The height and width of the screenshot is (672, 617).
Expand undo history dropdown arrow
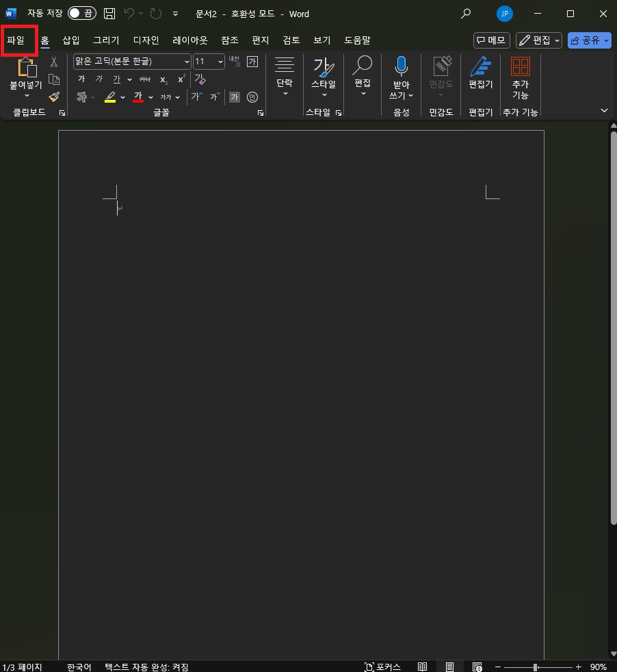coord(140,14)
